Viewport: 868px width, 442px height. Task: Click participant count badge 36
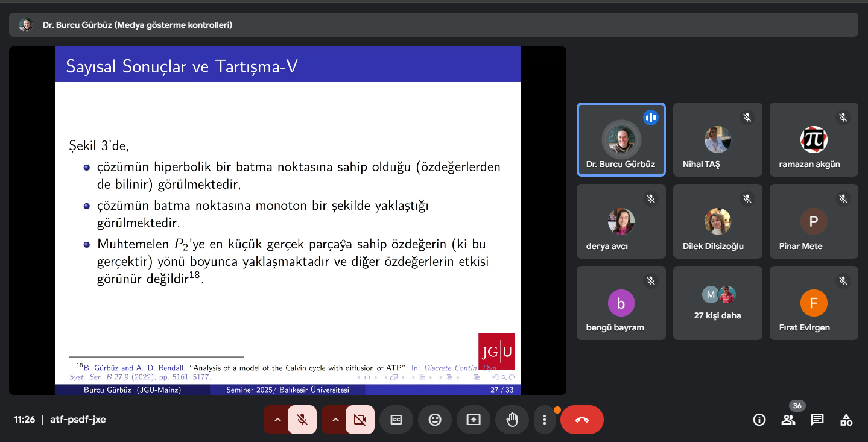tap(797, 406)
